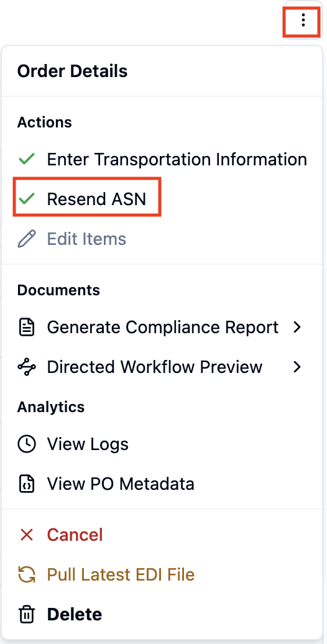The width and height of the screenshot is (327, 644).
Task: Click the pencil icon beside Edit Items
Action: click(27, 239)
